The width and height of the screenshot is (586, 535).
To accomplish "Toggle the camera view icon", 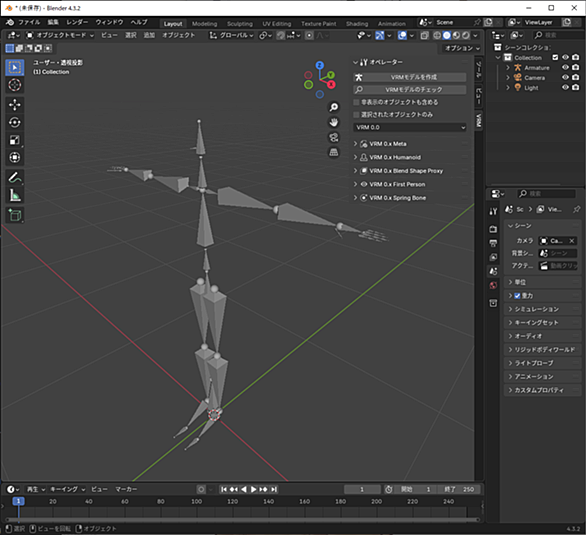I will [333, 137].
